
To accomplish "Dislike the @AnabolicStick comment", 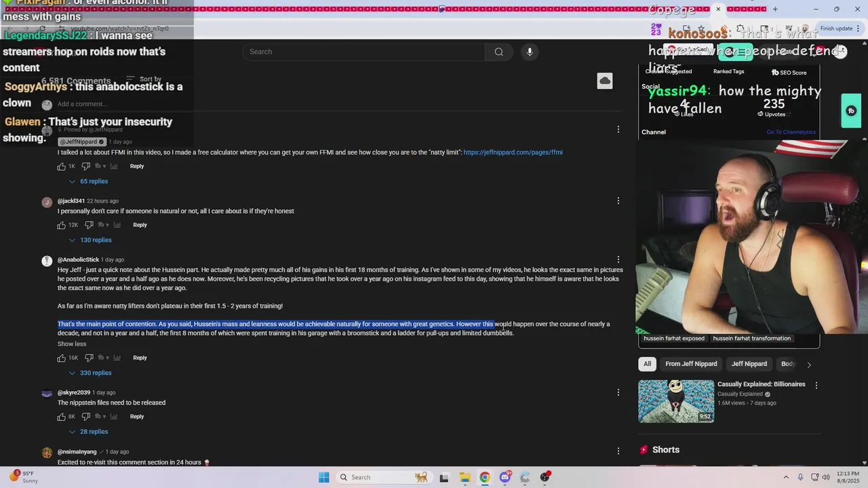I will [89, 358].
